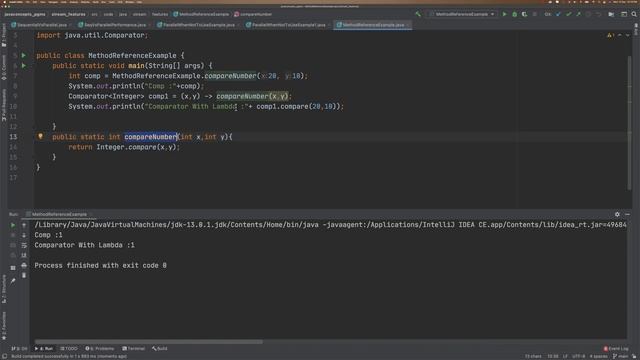Open the Project tool window on left stripe

[4, 35]
